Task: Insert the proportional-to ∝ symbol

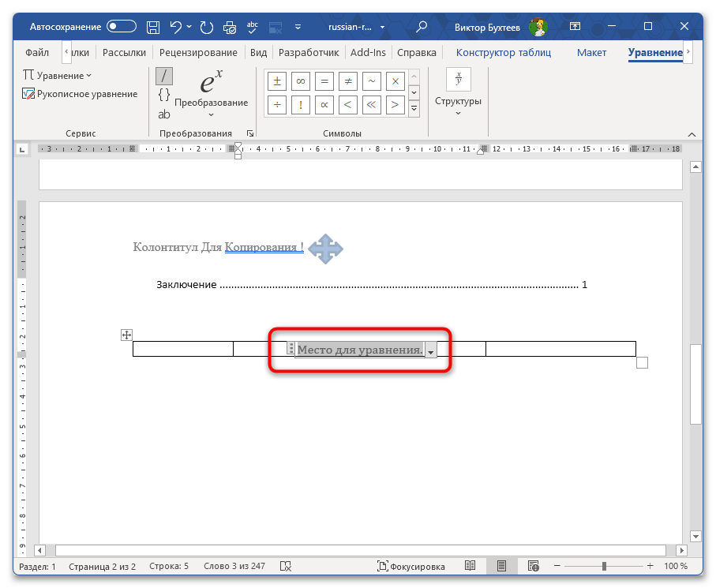Action: tap(324, 105)
